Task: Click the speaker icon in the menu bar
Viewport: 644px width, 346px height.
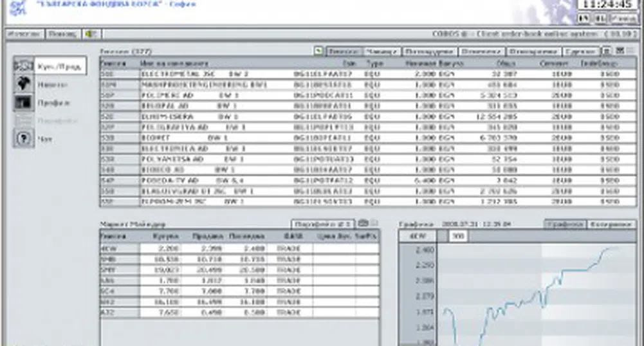Action: point(91,33)
